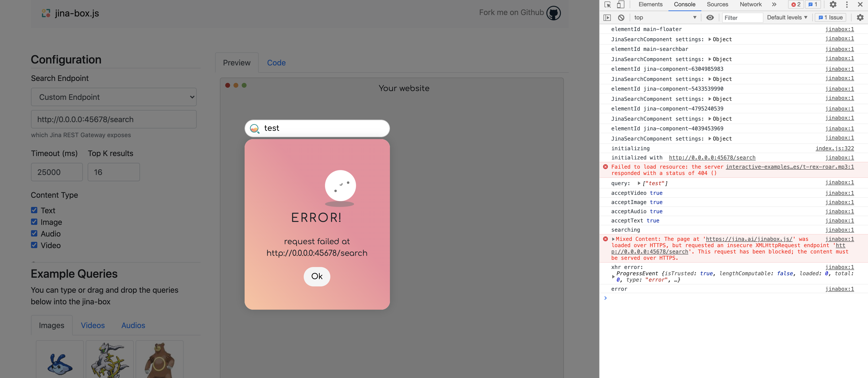
Task: Click the endpoint URL input field
Action: (114, 119)
